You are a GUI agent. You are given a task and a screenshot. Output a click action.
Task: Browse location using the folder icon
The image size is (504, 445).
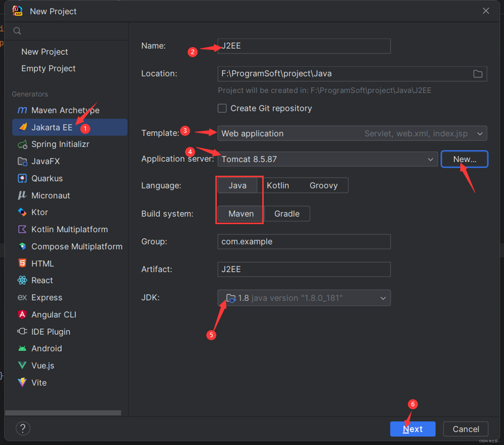pyautogui.click(x=478, y=74)
